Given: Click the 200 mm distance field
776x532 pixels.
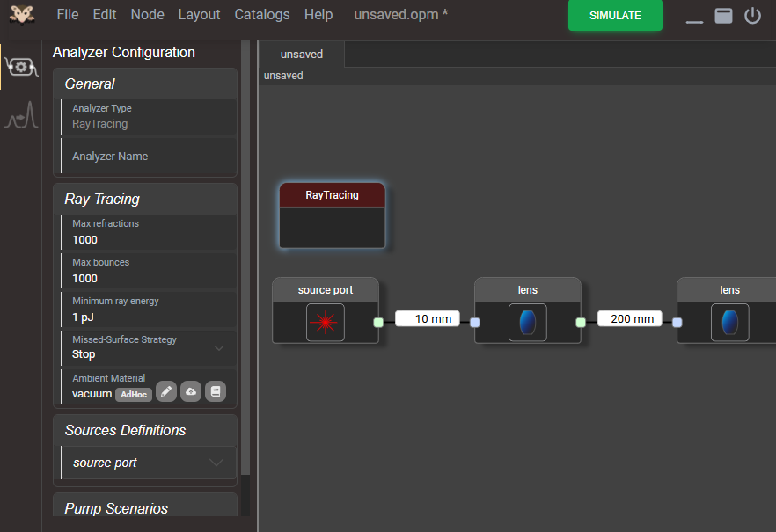Looking at the screenshot, I should point(630,319).
